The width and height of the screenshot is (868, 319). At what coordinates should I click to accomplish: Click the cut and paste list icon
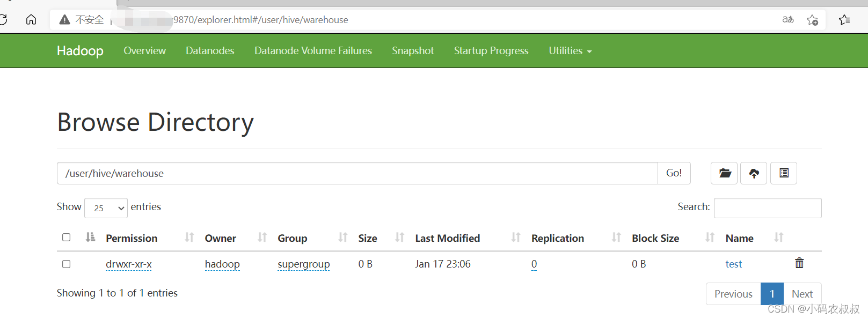click(784, 173)
